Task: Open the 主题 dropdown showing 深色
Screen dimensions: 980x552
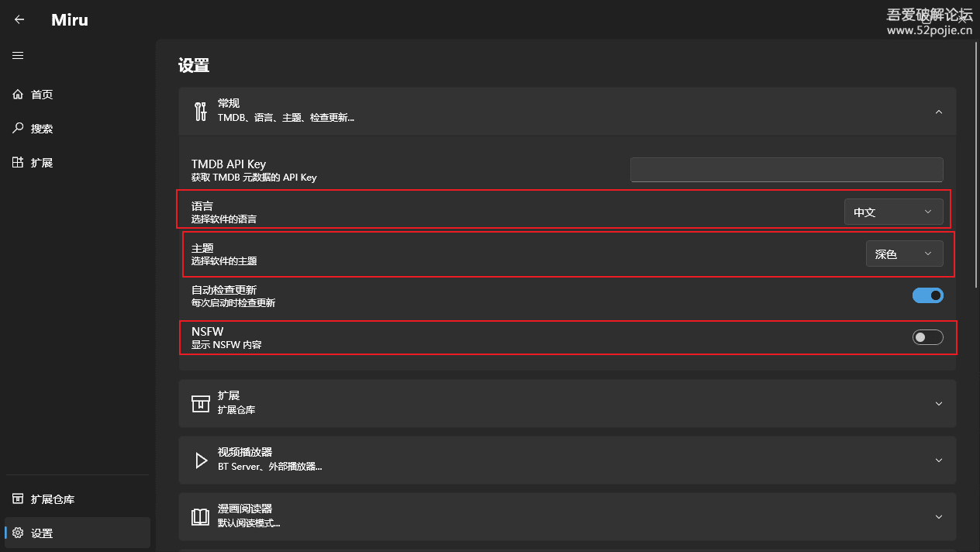Action: 905,254
